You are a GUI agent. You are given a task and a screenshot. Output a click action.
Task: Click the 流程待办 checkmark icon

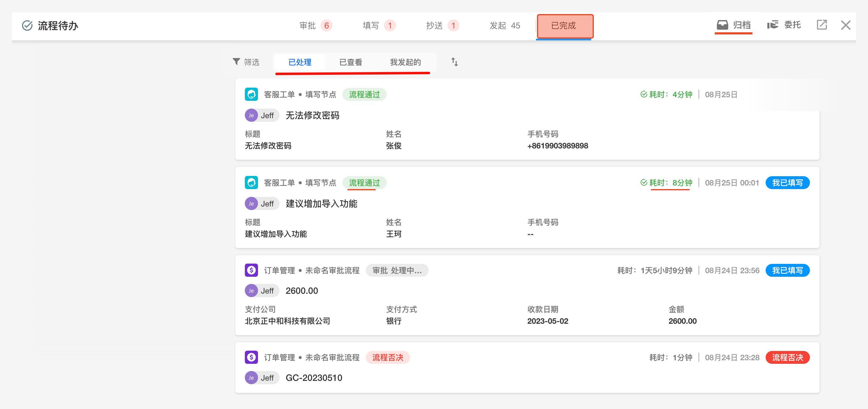pos(27,26)
